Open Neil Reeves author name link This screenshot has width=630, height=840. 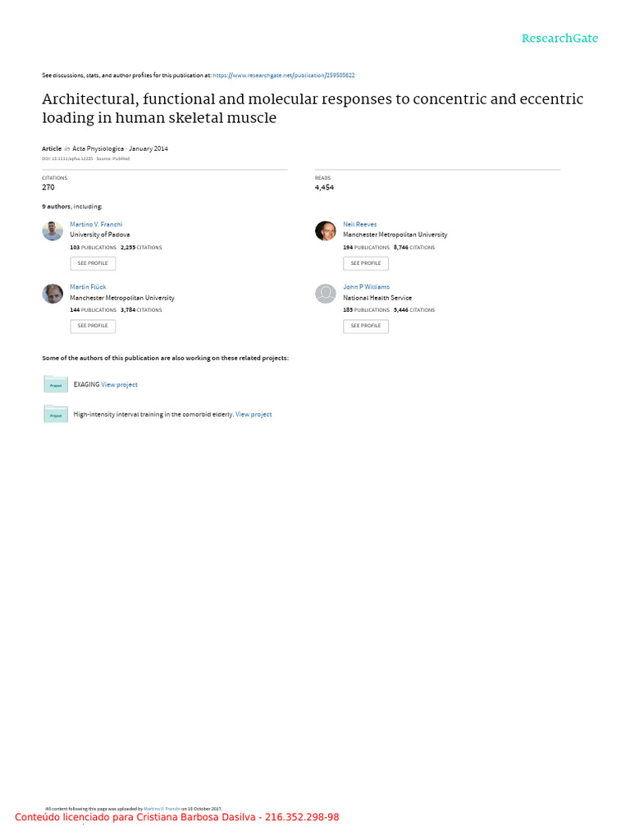click(x=359, y=224)
